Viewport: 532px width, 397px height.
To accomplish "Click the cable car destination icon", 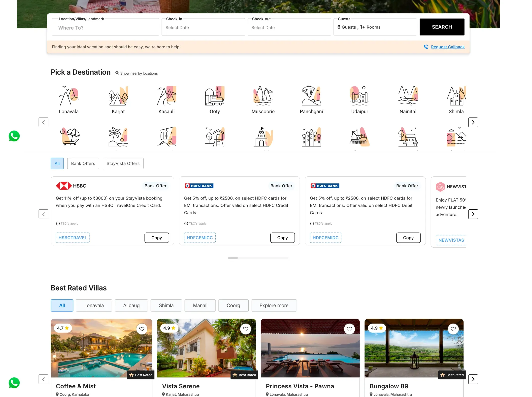I will pyautogui.click(x=166, y=137).
